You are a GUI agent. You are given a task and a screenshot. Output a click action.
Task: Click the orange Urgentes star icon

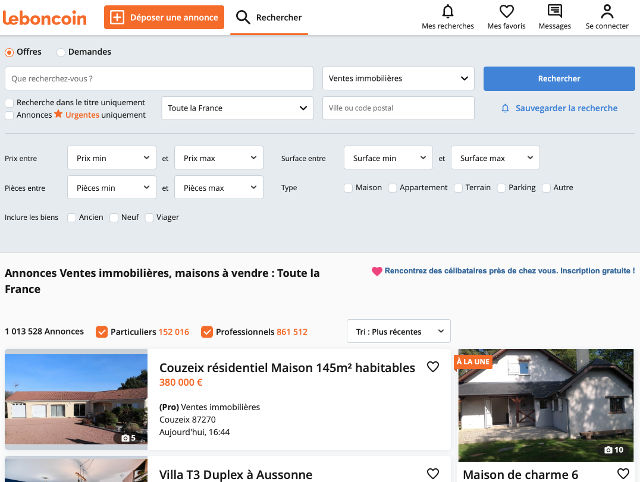point(58,114)
